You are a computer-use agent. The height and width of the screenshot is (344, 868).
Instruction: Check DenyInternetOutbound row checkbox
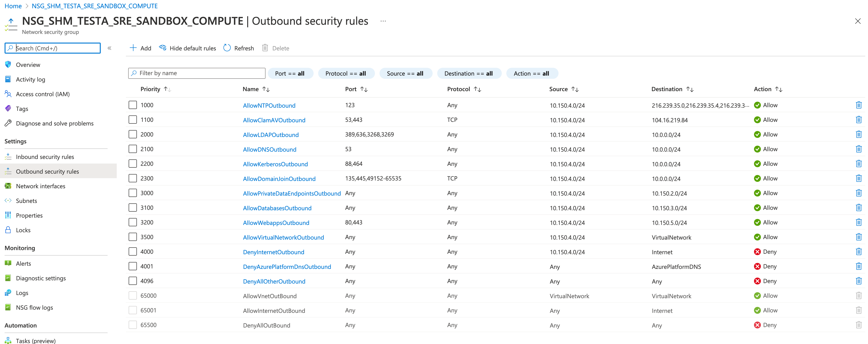tap(133, 252)
